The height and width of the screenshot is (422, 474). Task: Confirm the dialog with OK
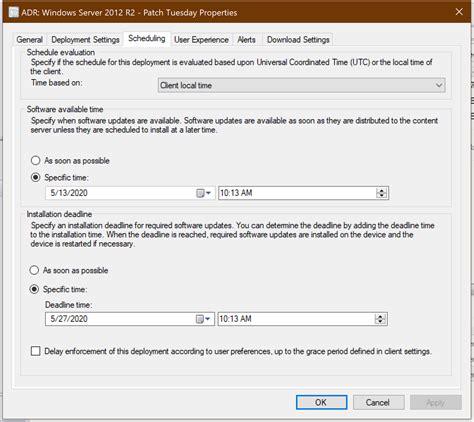[x=321, y=402]
